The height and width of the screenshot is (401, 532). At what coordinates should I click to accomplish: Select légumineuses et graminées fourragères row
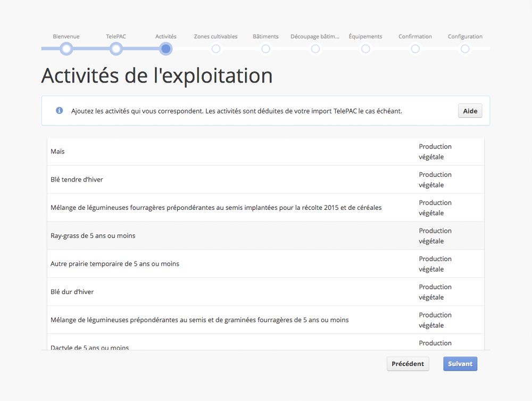265,320
